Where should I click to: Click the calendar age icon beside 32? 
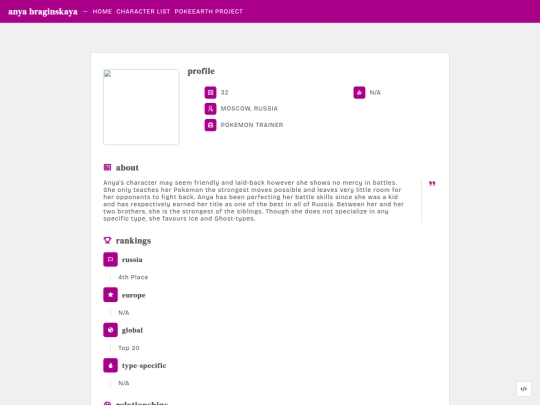click(210, 92)
